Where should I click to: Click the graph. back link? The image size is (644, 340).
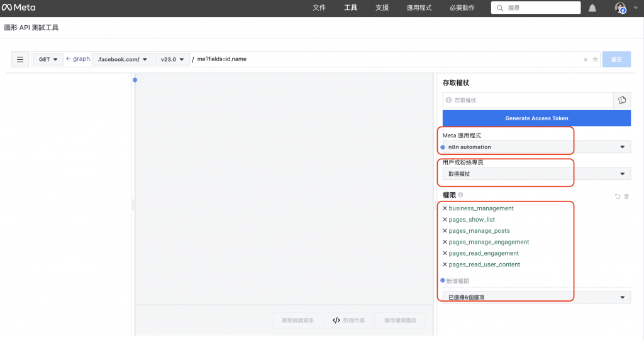point(79,59)
